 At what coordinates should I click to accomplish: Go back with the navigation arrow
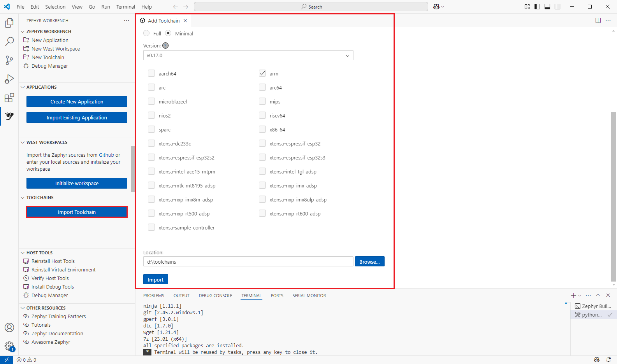[176, 7]
